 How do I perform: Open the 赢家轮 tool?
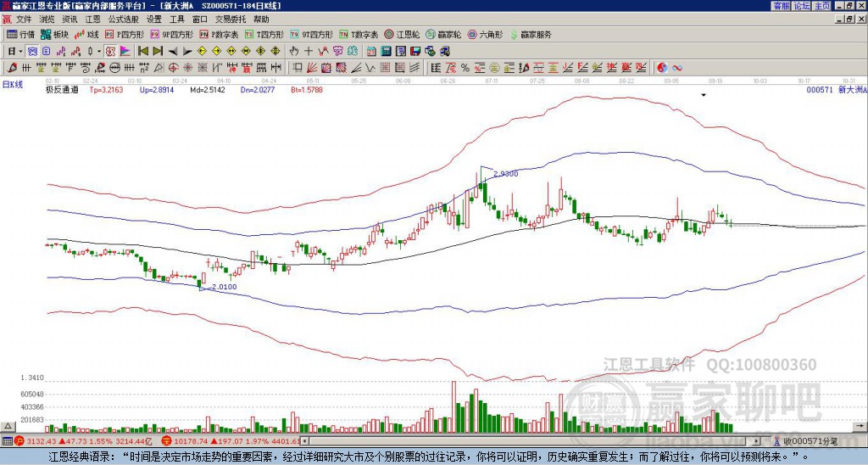tap(443, 34)
